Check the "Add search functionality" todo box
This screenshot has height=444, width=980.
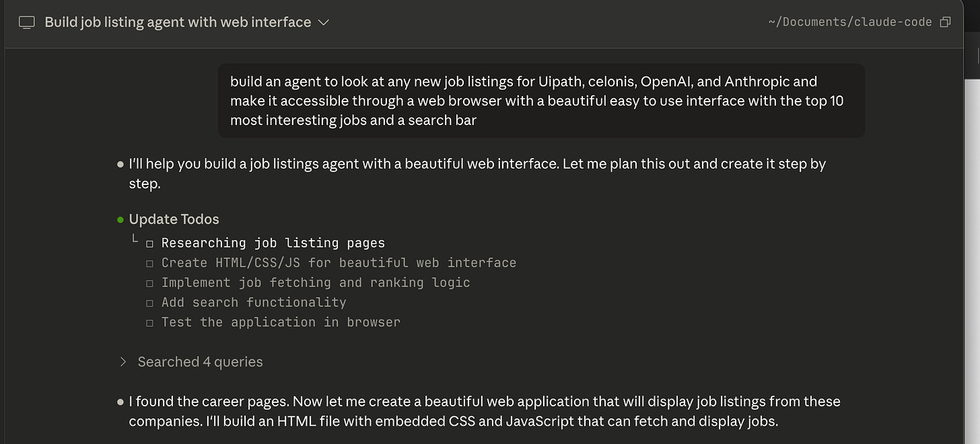click(150, 303)
